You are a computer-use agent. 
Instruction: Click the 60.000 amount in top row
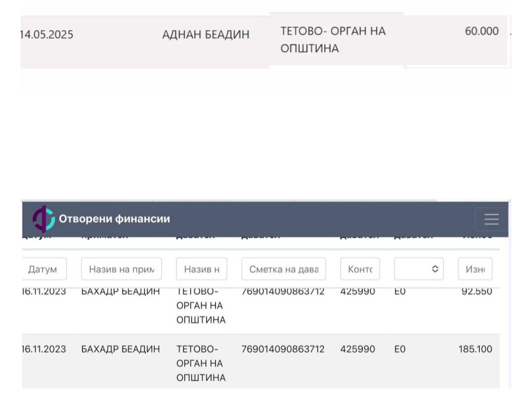point(481,32)
